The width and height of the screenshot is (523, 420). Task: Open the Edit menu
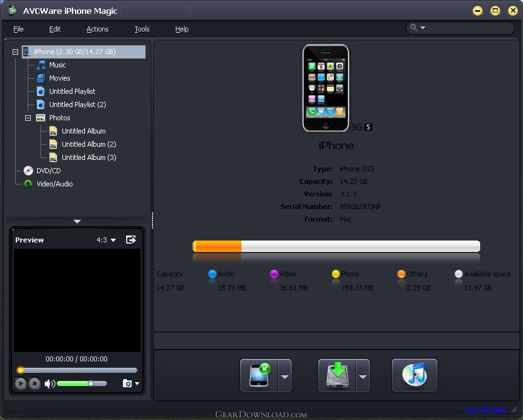click(55, 30)
